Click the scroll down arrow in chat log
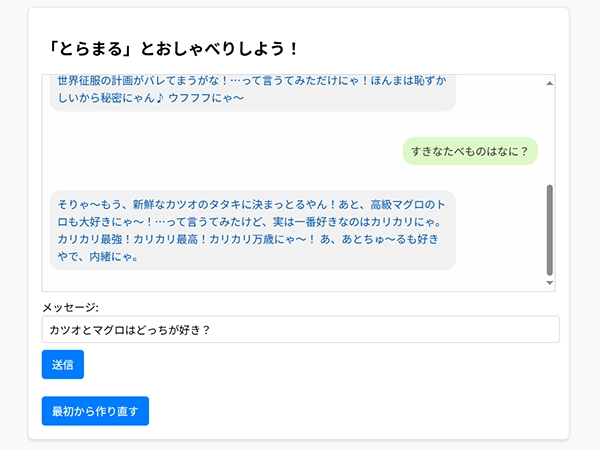 pos(550,283)
